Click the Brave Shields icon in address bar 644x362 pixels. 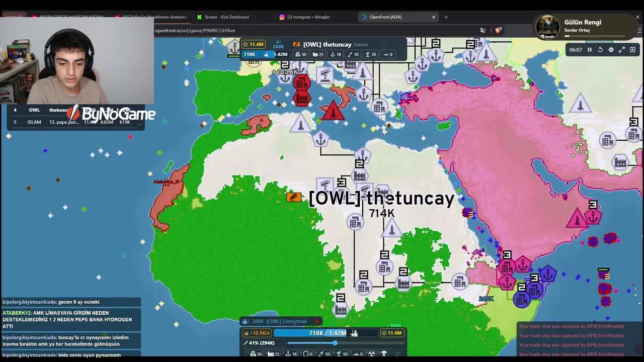click(498, 31)
